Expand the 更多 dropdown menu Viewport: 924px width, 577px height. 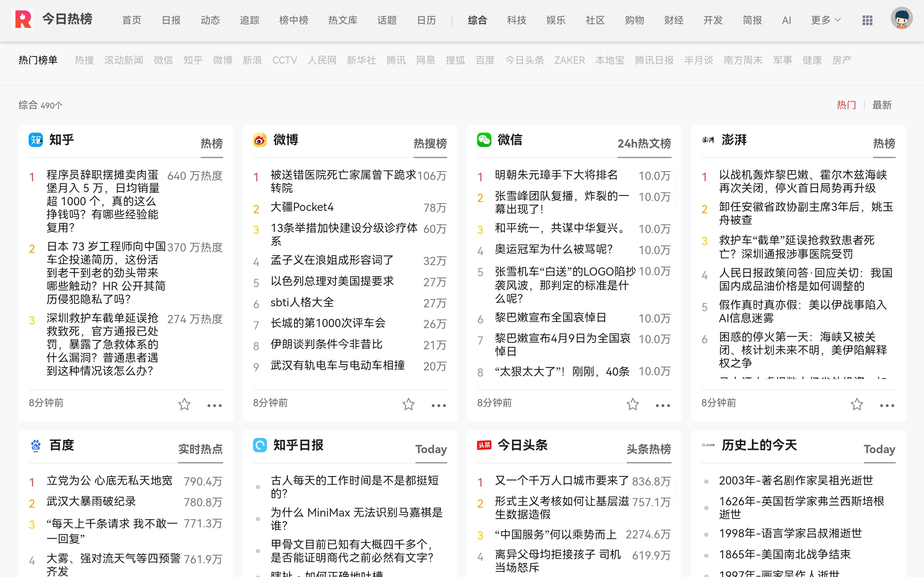coord(826,20)
